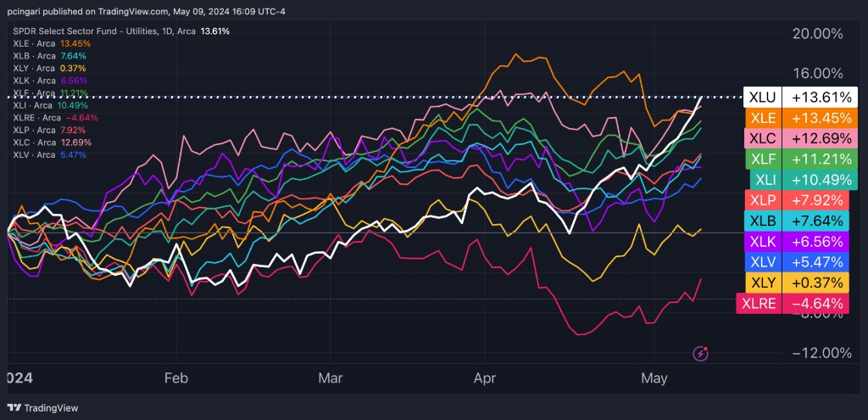Select the cyan XLB +7.64% label
The image size is (868, 420).
pyautogui.click(x=794, y=221)
